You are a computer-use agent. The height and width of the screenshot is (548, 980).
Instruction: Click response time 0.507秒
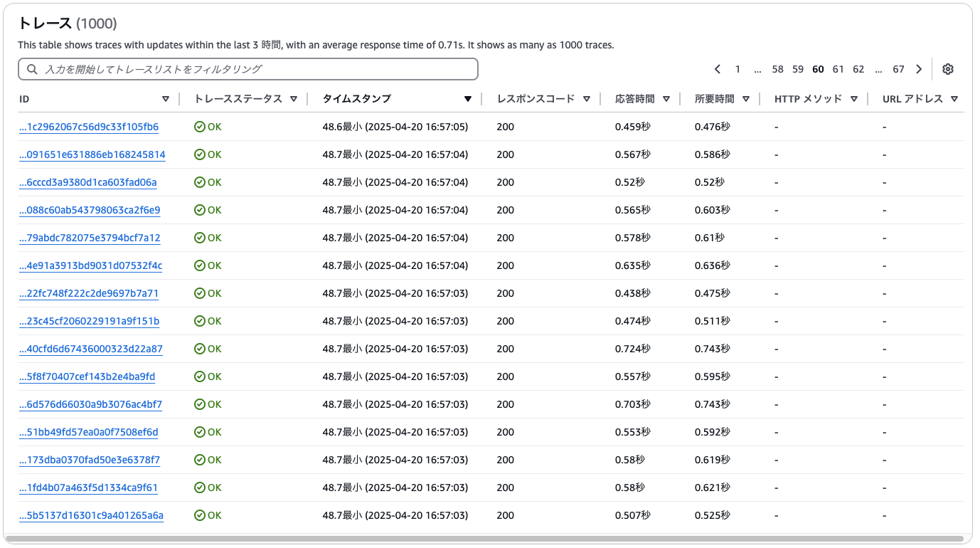pyautogui.click(x=633, y=515)
